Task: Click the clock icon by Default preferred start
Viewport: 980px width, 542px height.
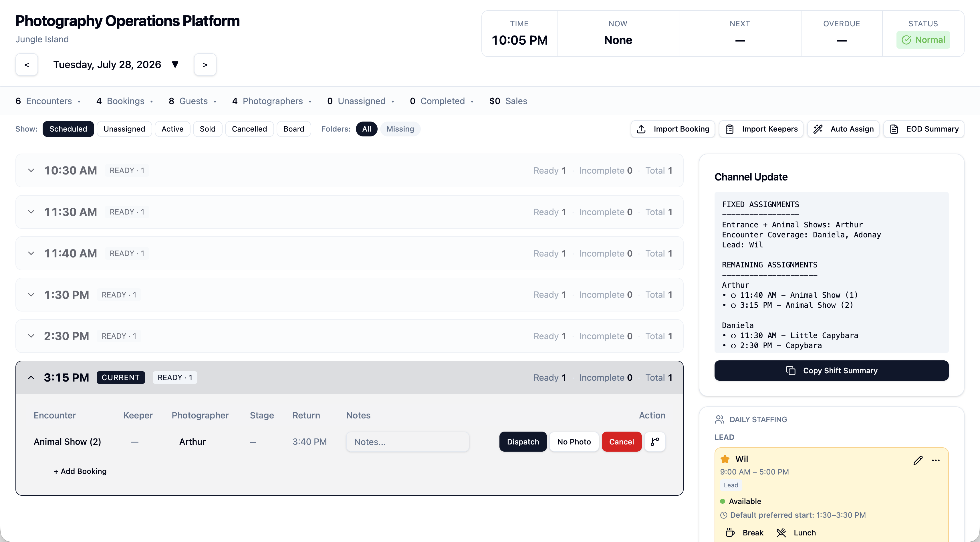Action: click(x=724, y=515)
